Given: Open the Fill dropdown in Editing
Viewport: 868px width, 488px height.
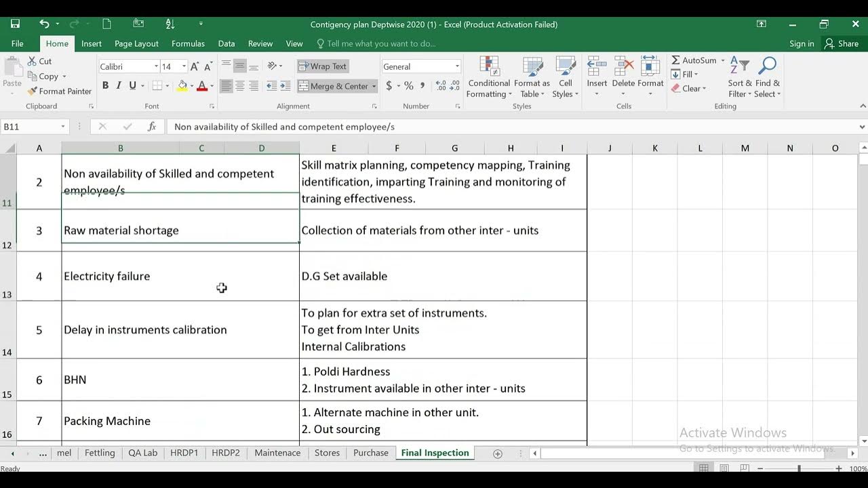Looking at the screenshot, I should coord(686,75).
